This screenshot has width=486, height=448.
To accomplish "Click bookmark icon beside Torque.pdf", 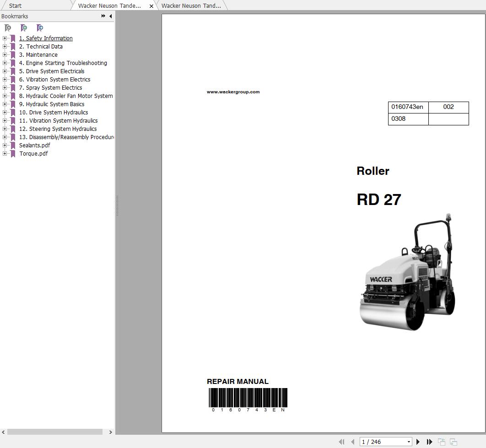I will tap(13, 154).
